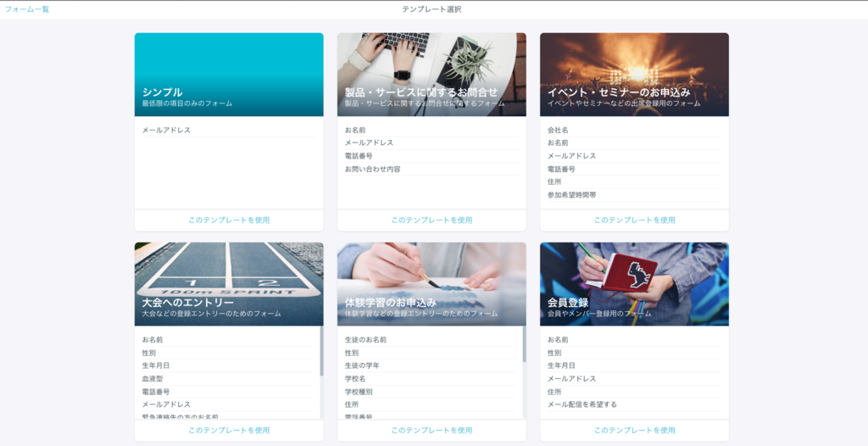Screen dimensions: 868x446
Task: Click 会社名 in the イベント・セミナー card
Action: pyautogui.click(x=558, y=131)
